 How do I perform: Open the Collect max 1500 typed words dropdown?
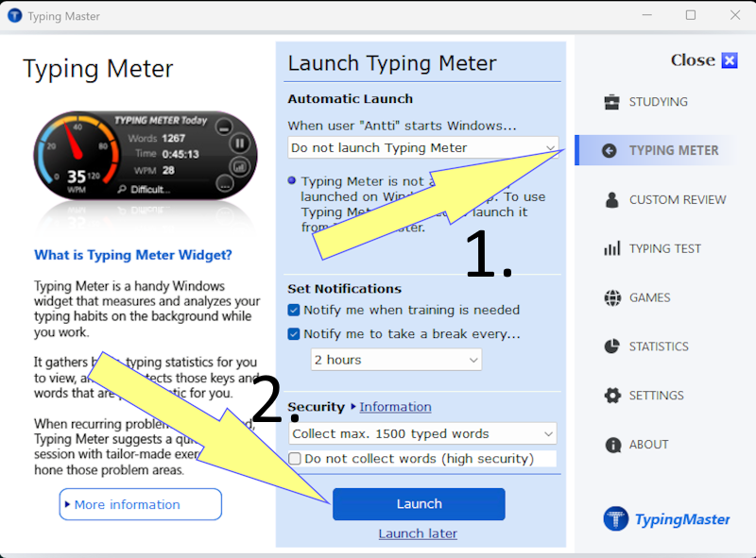click(422, 433)
